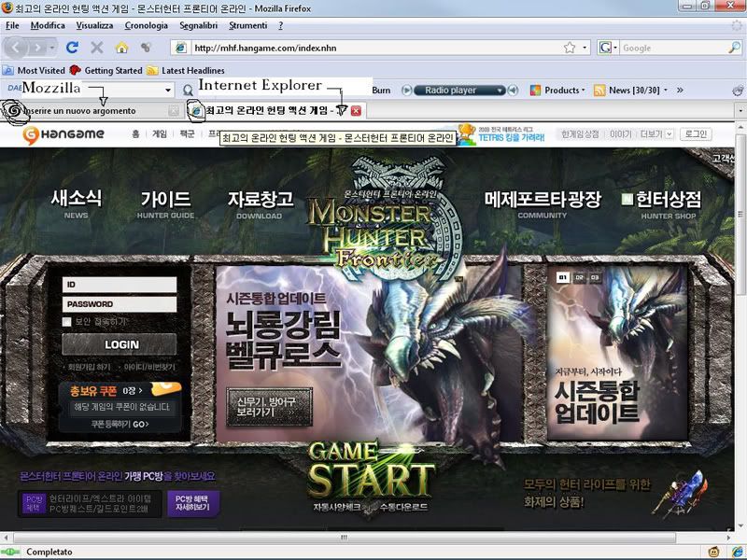Close the inactive 'Inserire un nuovo argomento' tab
The height and width of the screenshot is (560, 747).
coord(174,111)
